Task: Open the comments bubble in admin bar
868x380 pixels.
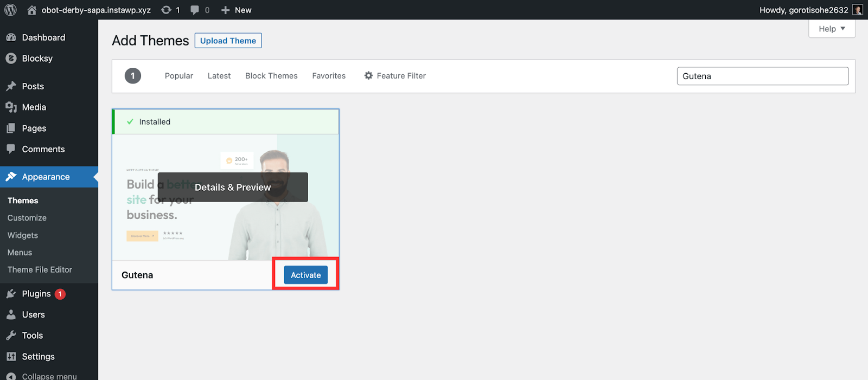Action: coord(195,10)
